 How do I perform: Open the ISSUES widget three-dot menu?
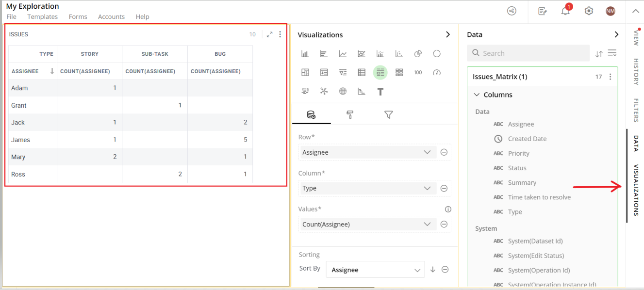click(x=280, y=34)
